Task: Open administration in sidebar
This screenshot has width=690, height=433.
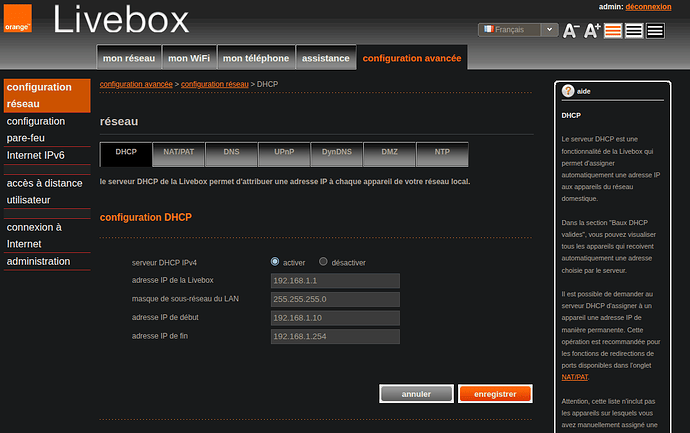Action: [47, 261]
